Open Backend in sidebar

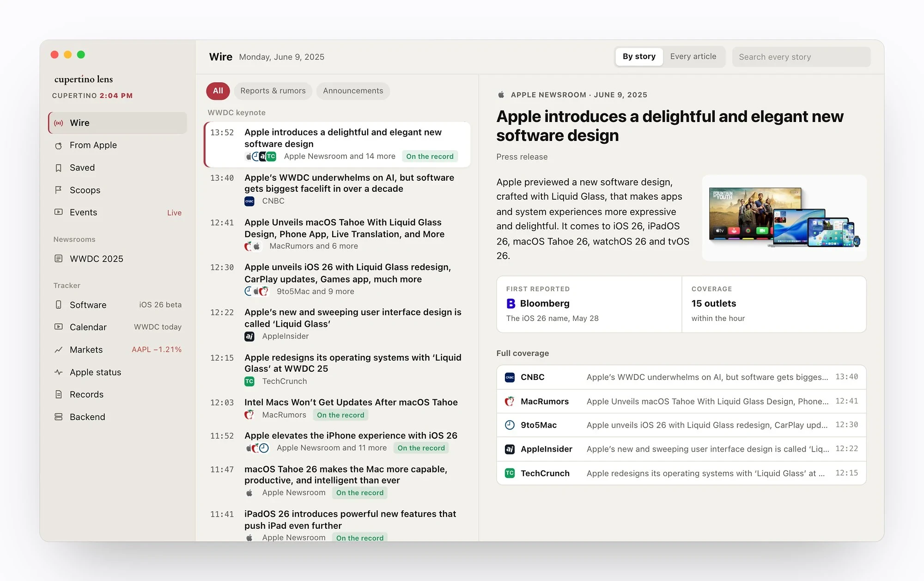[118, 417]
